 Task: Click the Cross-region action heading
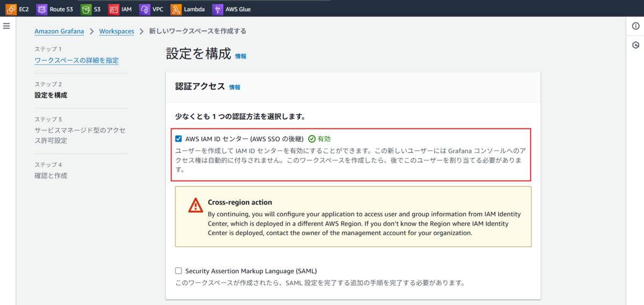pyautogui.click(x=240, y=202)
